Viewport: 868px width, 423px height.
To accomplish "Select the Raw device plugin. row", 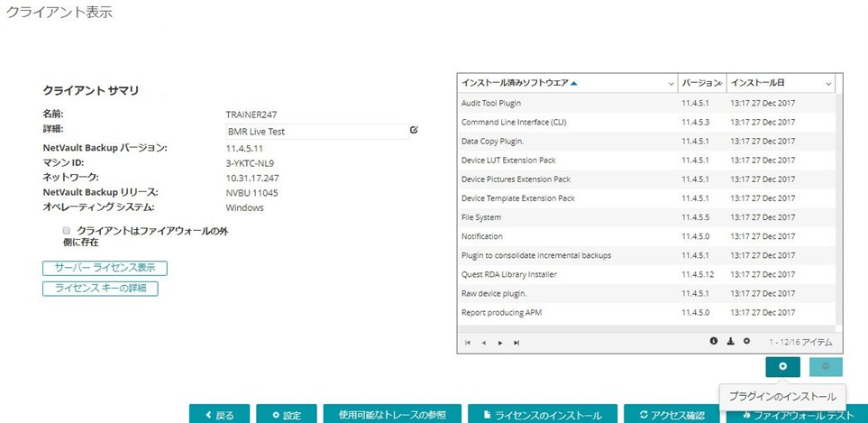I will (645, 293).
